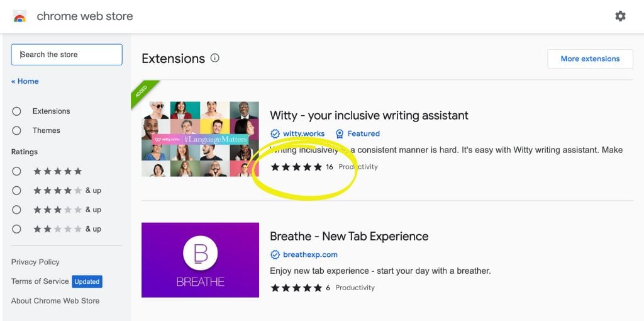Open the Breathe extension purple thumbnail

[200, 259]
